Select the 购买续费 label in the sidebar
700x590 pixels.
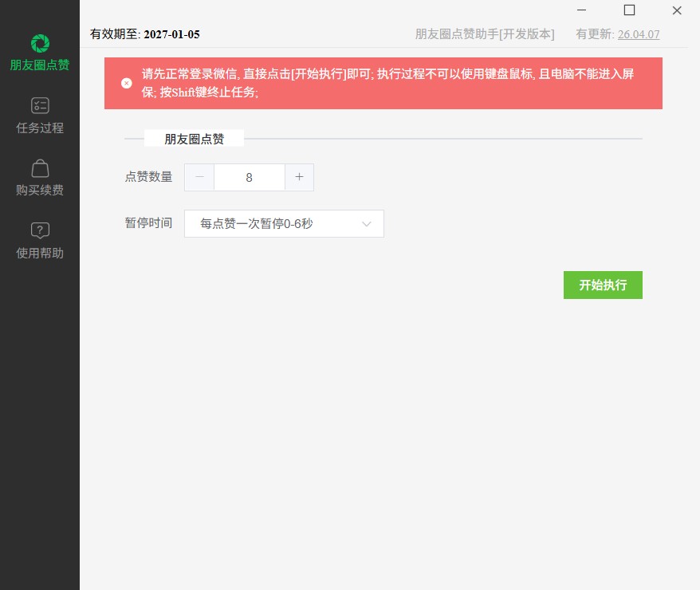(40, 190)
